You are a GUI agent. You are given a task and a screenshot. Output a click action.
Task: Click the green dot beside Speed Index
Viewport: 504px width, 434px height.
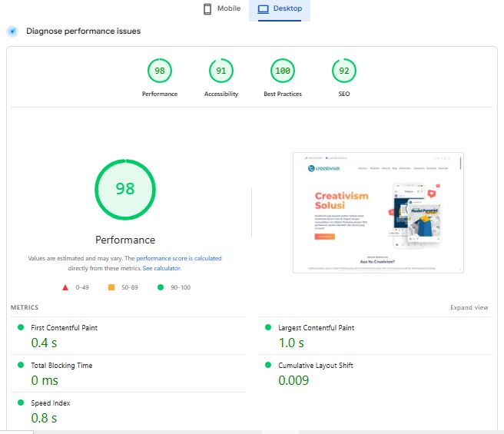tap(21, 403)
